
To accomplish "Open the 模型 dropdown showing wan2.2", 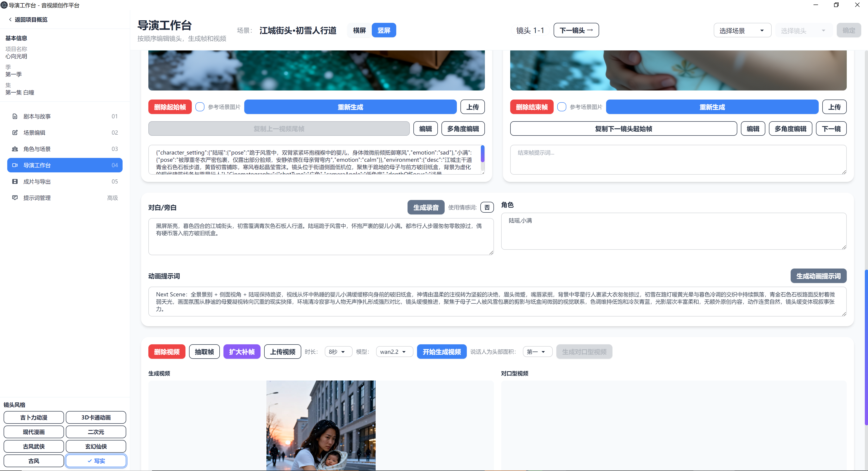I will (x=394, y=352).
